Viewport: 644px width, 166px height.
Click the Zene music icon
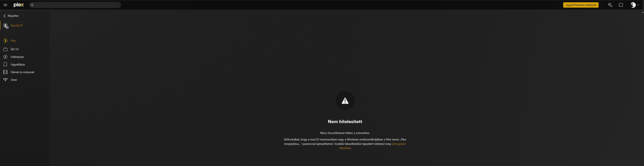click(x=5, y=80)
